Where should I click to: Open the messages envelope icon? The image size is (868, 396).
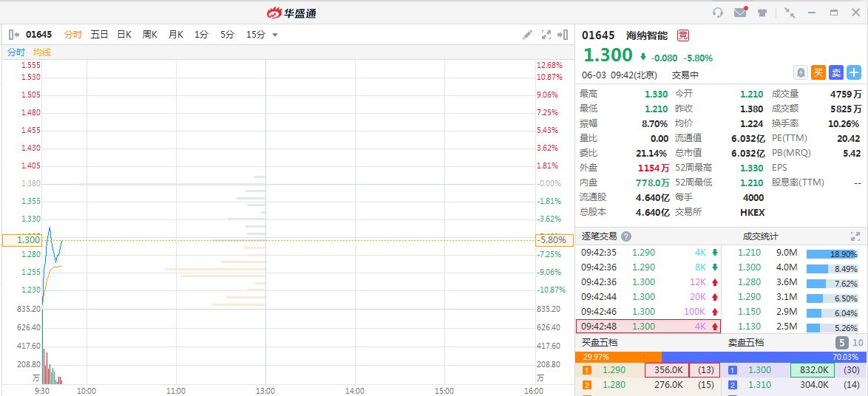[x=740, y=13]
